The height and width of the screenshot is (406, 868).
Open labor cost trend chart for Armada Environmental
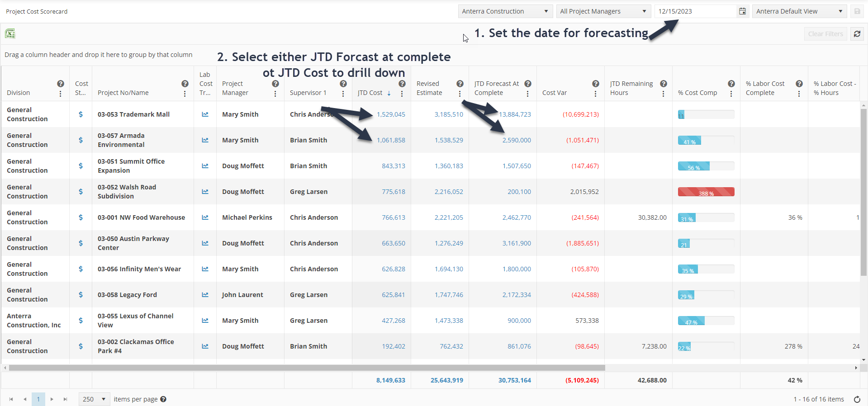click(x=205, y=140)
